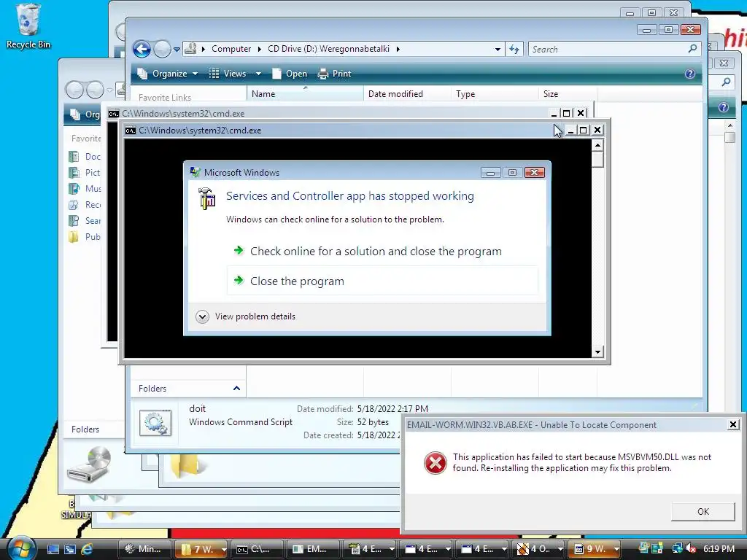
Task: Open Pictures link in back explorer sidebar
Action: (x=85, y=172)
